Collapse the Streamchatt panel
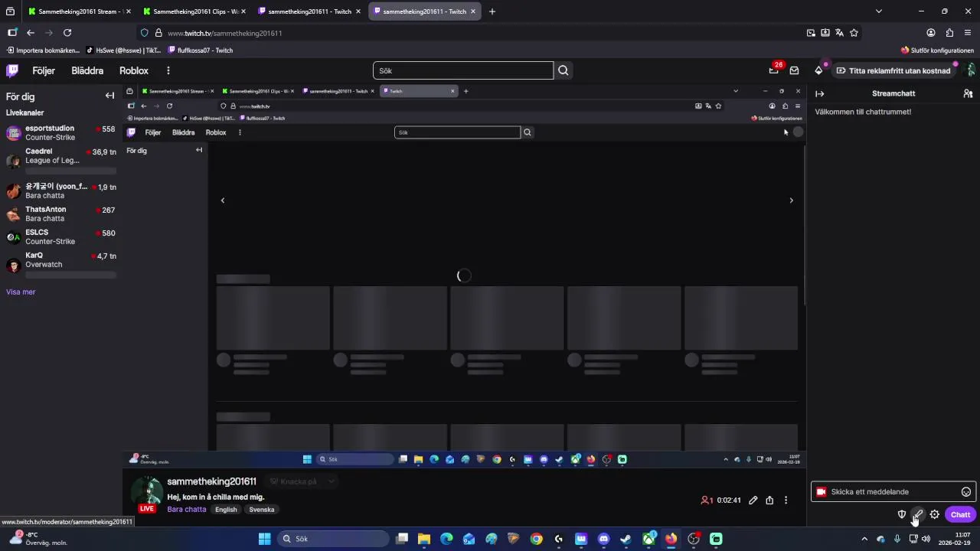 (819, 93)
